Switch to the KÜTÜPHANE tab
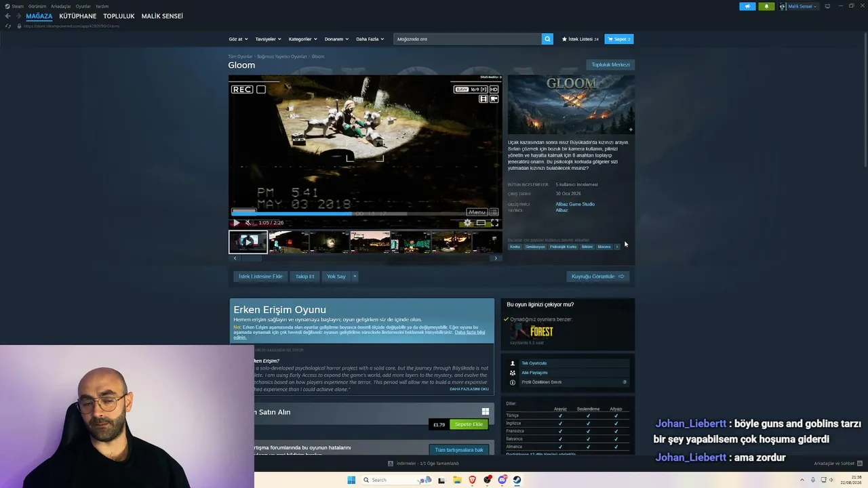The height and width of the screenshot is (488, 868). pos(78,16)
